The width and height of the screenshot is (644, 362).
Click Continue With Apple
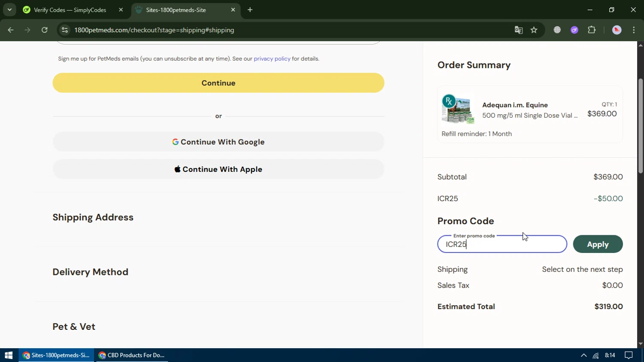(x=218, y=169)
